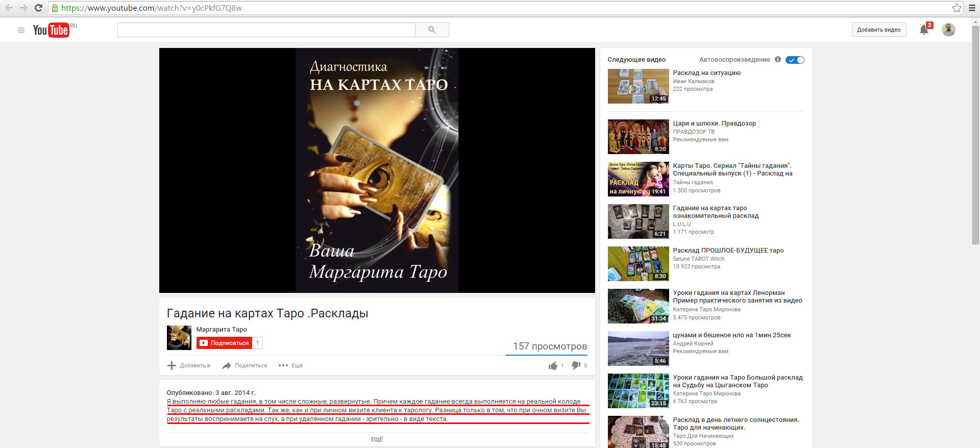Open thumbnail with 8:20 duration

pos(638,137)
